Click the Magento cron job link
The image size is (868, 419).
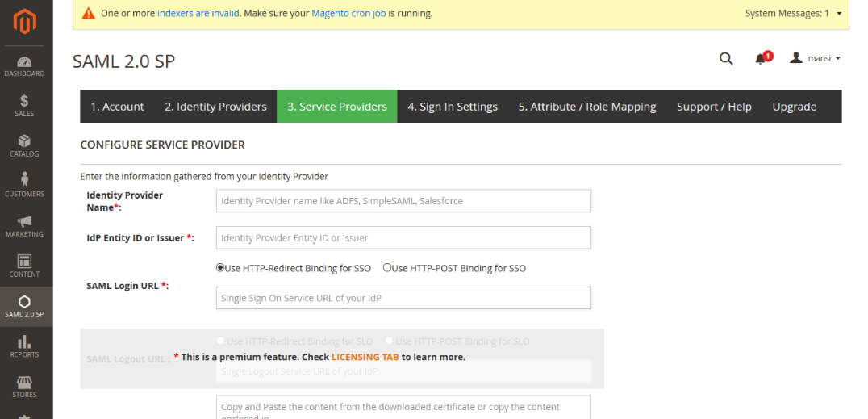tap(348, 14)
